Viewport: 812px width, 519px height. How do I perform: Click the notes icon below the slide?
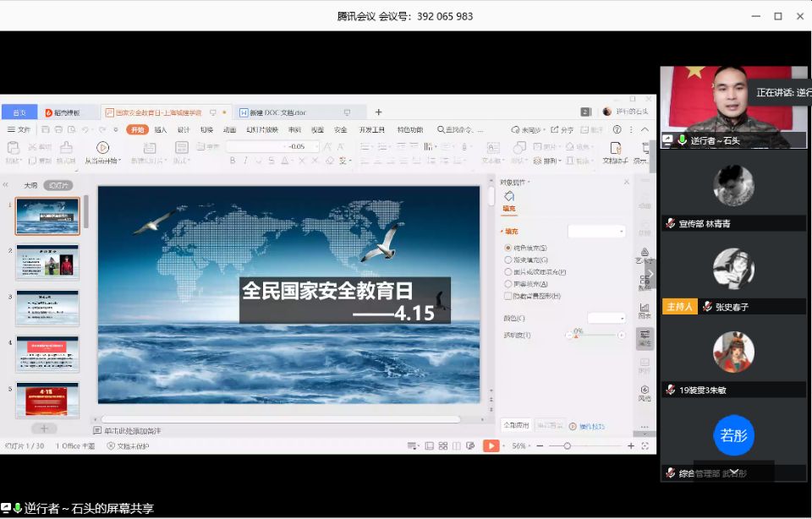pyautogui.click(x=96, y=430)
